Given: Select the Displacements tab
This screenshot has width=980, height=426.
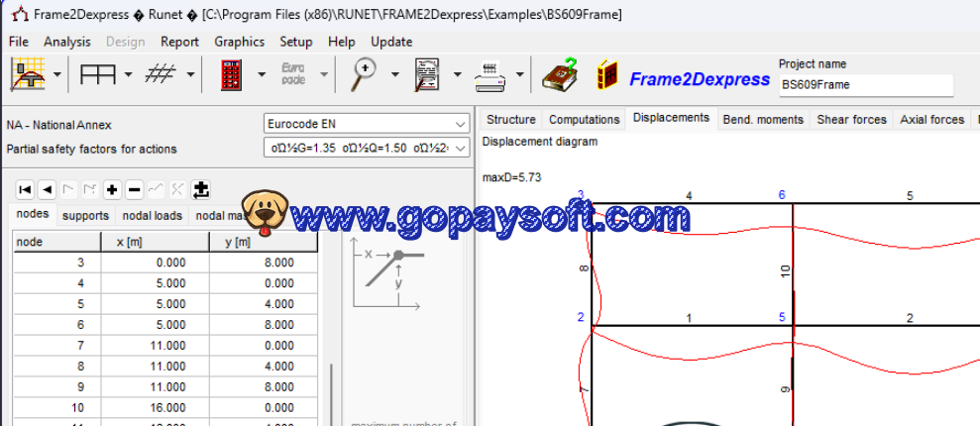Looking at the screenshot, I should pos(671,118).
